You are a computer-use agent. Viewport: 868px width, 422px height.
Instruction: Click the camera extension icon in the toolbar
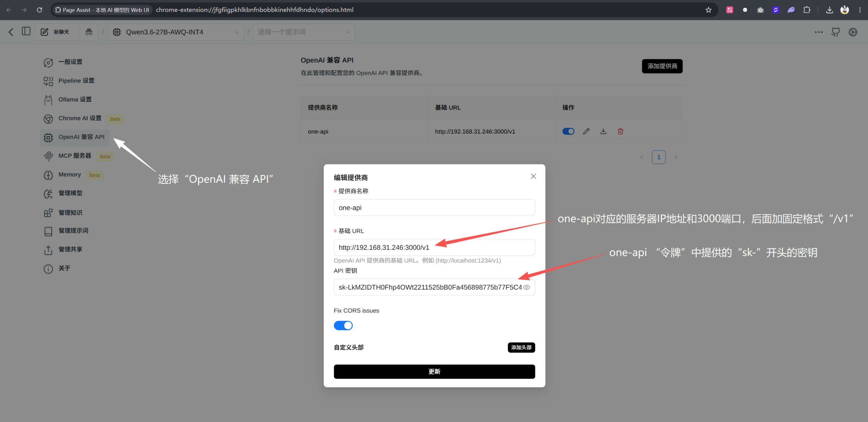pos(760,10)
